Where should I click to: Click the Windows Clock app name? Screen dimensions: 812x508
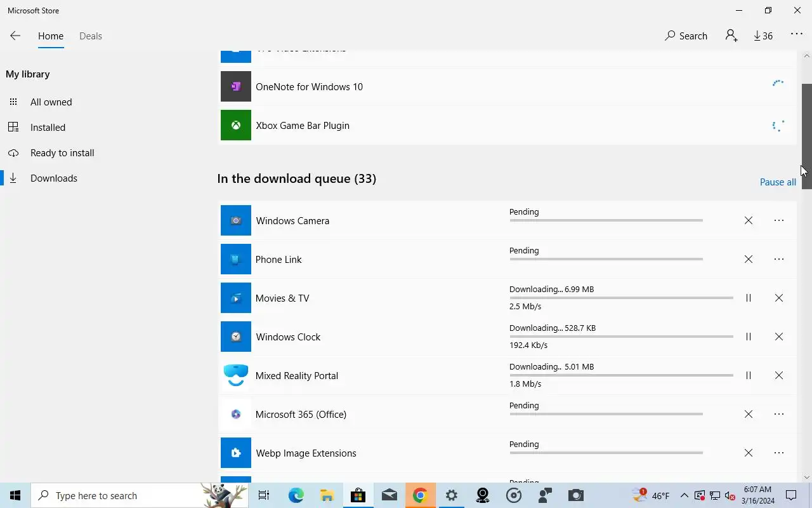pos(288,337)
